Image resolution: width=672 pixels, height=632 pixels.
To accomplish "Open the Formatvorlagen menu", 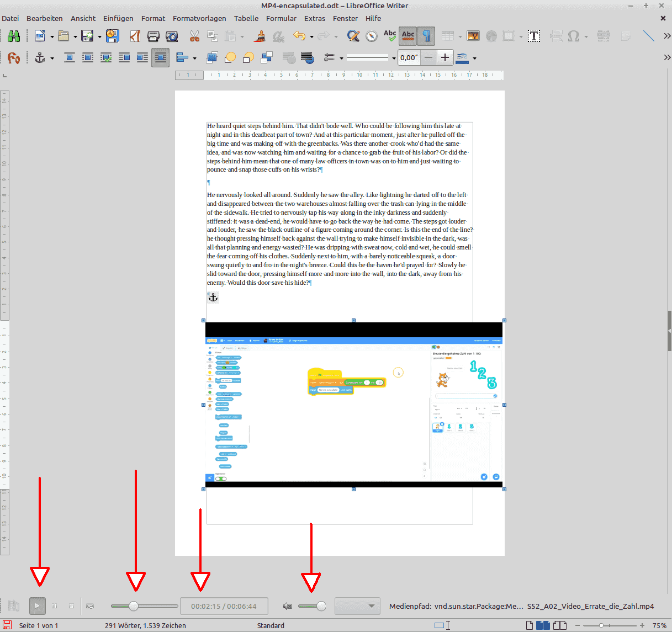I will tap(199, 18).
